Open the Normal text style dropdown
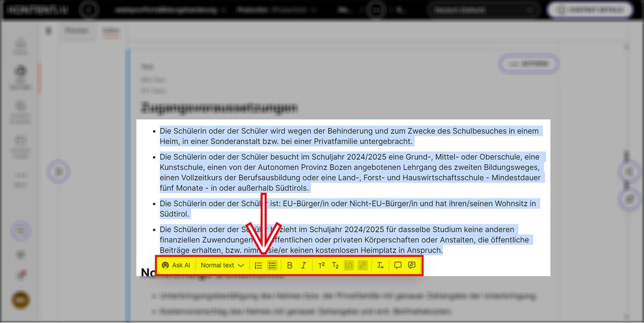Screen dimensions: 644x323 (222, 265)
